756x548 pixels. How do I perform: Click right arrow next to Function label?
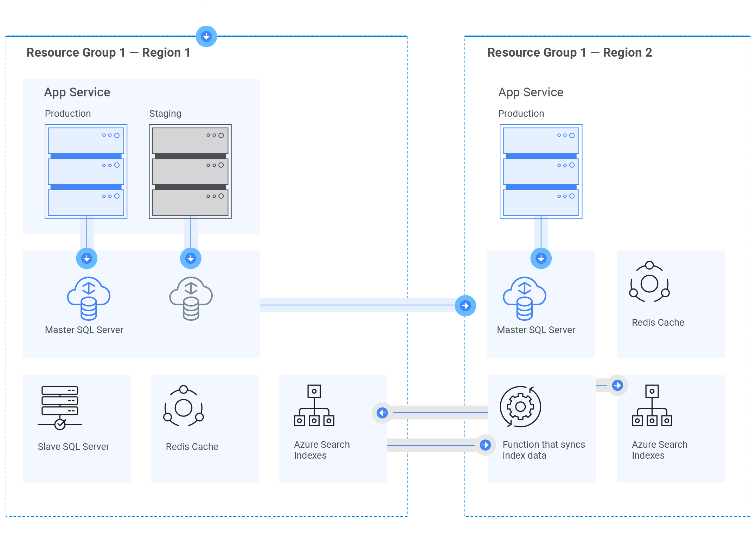(x=485, y=445)
